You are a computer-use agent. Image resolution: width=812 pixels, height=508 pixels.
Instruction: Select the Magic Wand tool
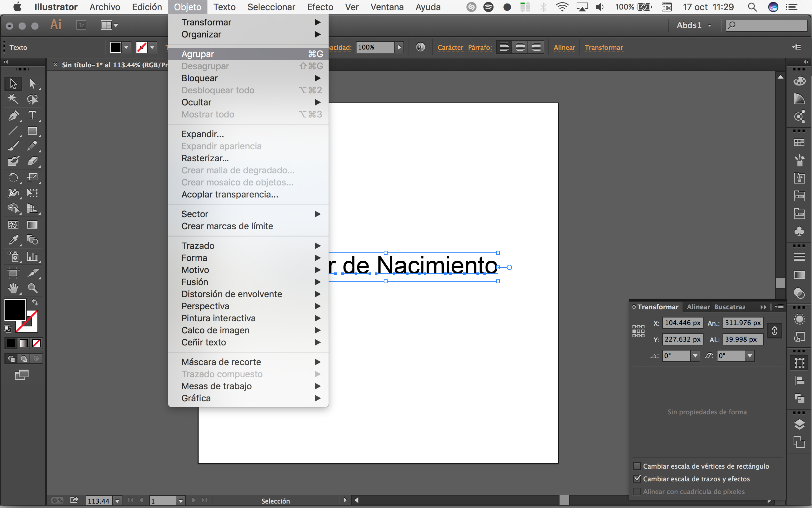click(13, 99)
